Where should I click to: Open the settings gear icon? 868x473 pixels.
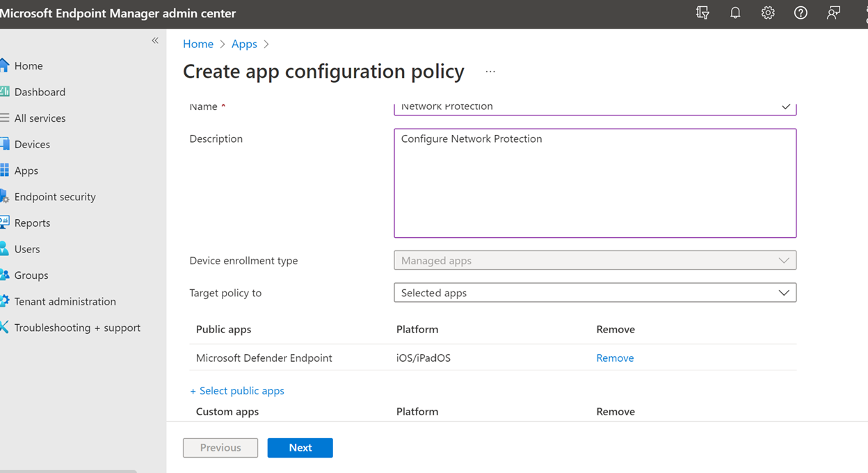coord(768,13)
